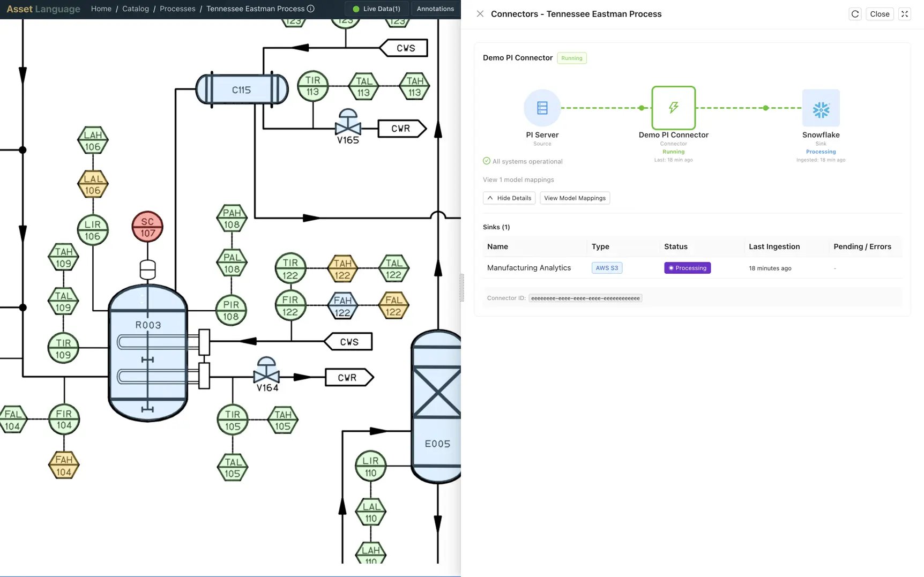Click the info icon next to Tennessee Eastman Process
924x577 pixels.
311,9
